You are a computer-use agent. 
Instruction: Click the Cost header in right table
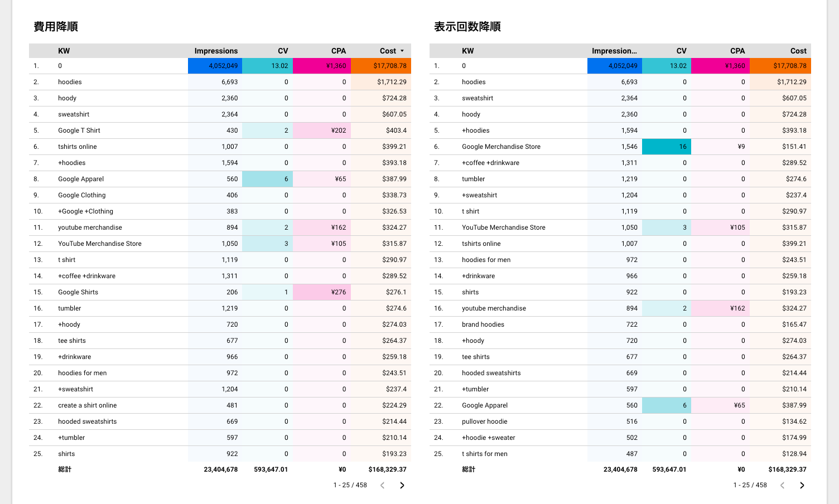[798, 51]
